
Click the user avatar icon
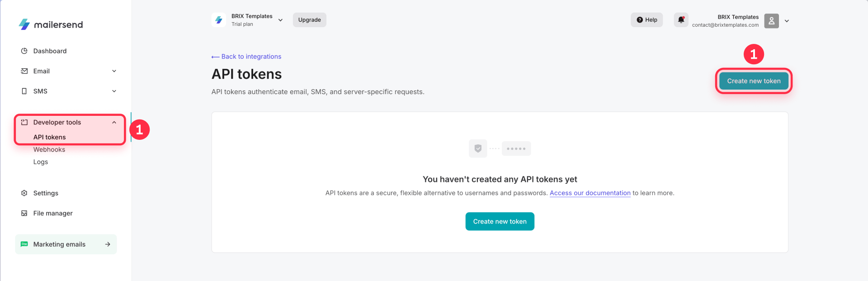[772, 21]
